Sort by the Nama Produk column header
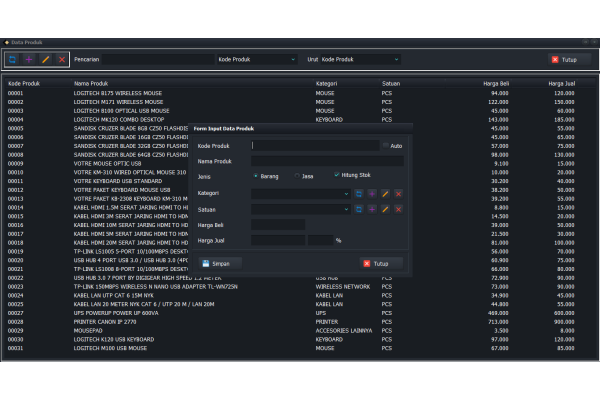This screenshot has width=600, height=400. coord(91,83)
